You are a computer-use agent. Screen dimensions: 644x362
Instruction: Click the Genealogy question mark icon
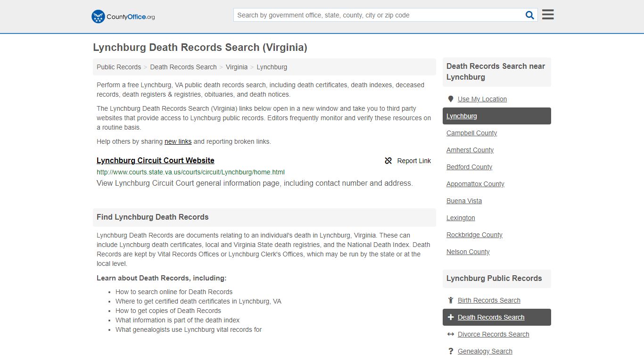pyautogui.click(x=451, y=351)
